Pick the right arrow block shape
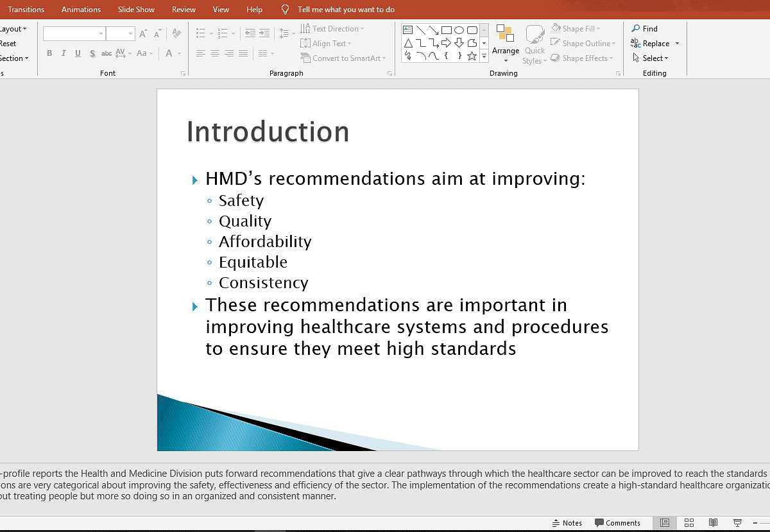The height and width of the screenshot is (532, 770). [447, 43]
